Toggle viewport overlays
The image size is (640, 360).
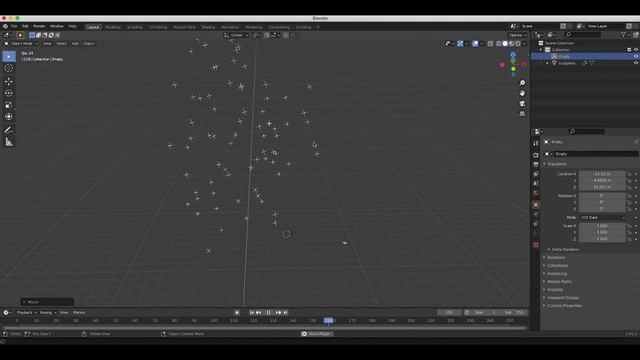click(475, 44)
